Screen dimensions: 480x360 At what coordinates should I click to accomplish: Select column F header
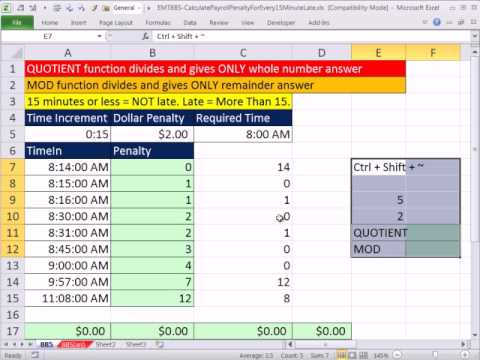coord(433,53)
